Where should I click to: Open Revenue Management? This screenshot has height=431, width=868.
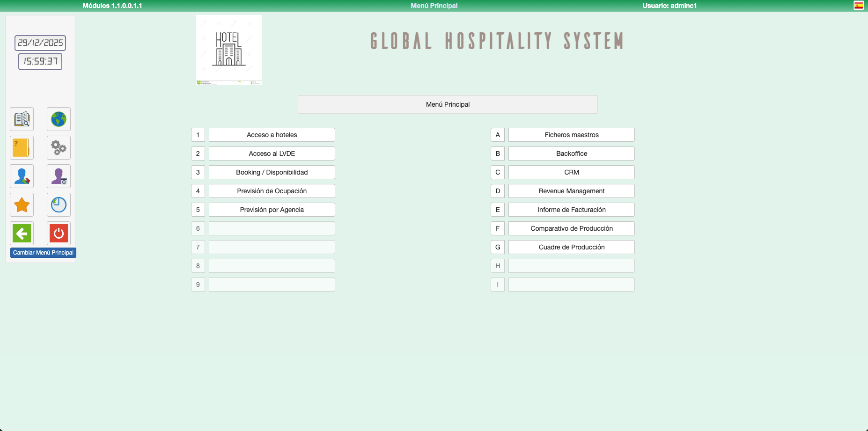pos(571,191)
